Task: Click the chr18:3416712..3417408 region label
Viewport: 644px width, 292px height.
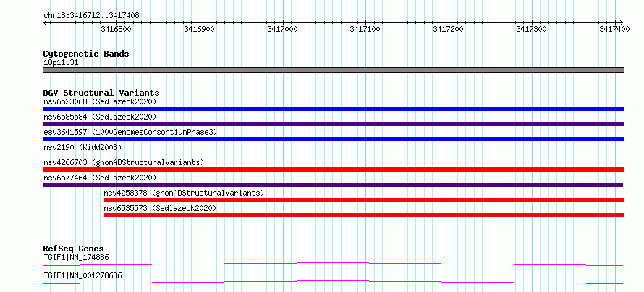Action: point(91,16)
